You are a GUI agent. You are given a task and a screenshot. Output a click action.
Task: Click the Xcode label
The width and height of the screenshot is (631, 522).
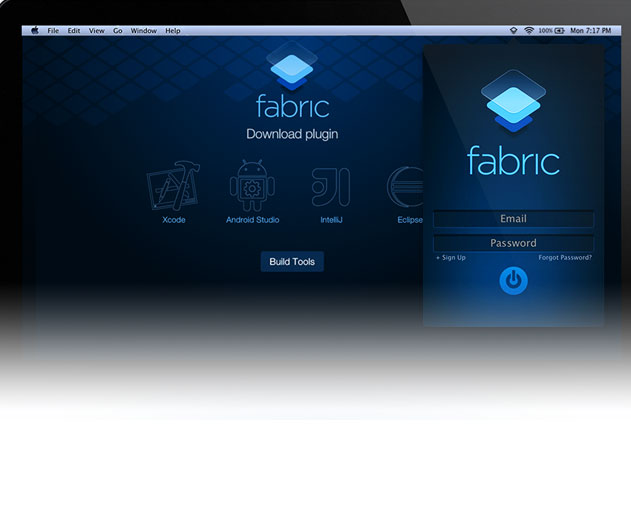pos(174,220)
